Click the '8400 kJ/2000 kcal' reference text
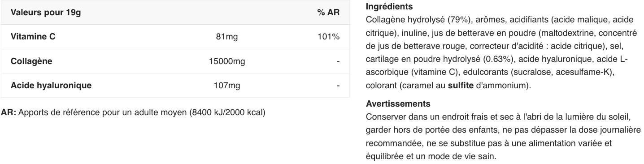This screenshot has width=644, height=164. tap(227, 112)
